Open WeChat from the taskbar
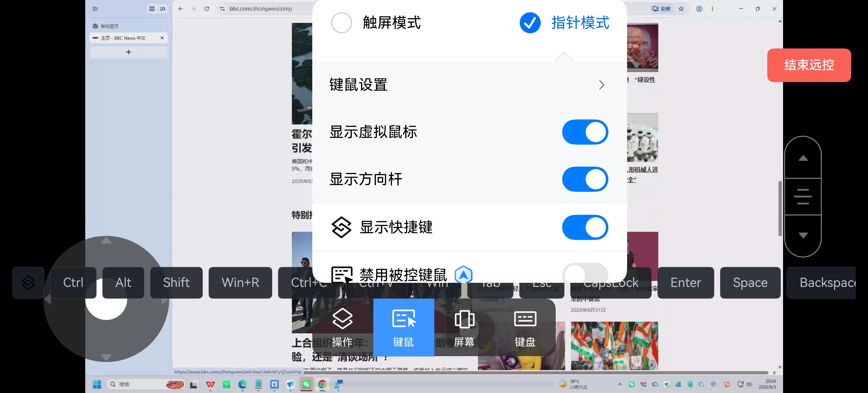This screenshot has width=868, height=393. [306, 384]
